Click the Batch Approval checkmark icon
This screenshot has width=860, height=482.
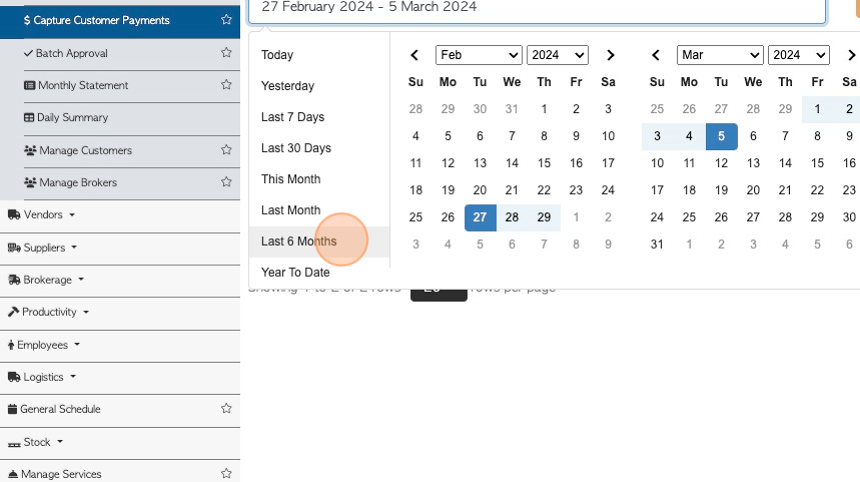[29, 53]
